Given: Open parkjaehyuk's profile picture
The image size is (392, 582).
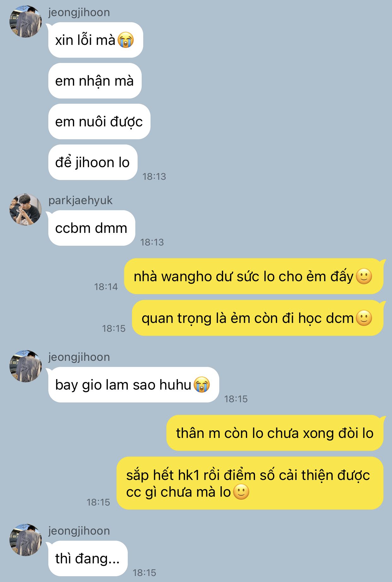Looking at the screenshot, I should coord(26,209).
